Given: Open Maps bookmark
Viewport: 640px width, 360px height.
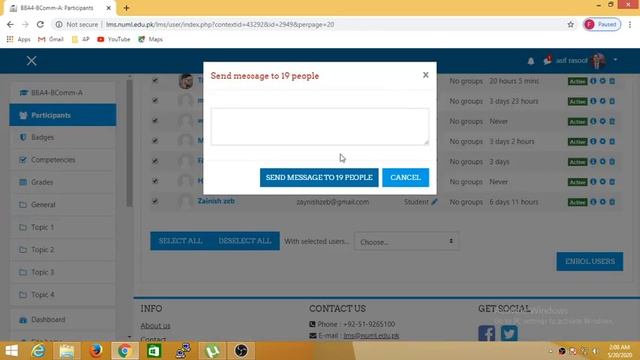Looking at the screenshot, I should point(151,39).
